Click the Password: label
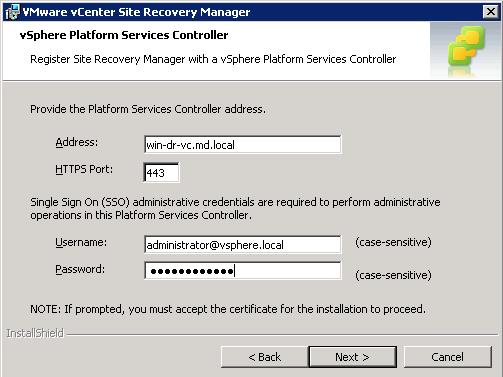The height and width of the screenshot is (377, 503). (80, 269)
